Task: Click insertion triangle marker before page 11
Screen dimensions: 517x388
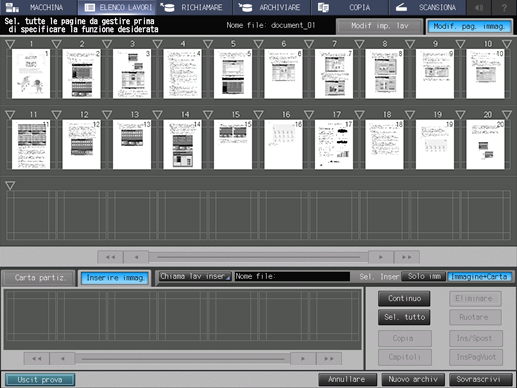Action: (10, 115)
